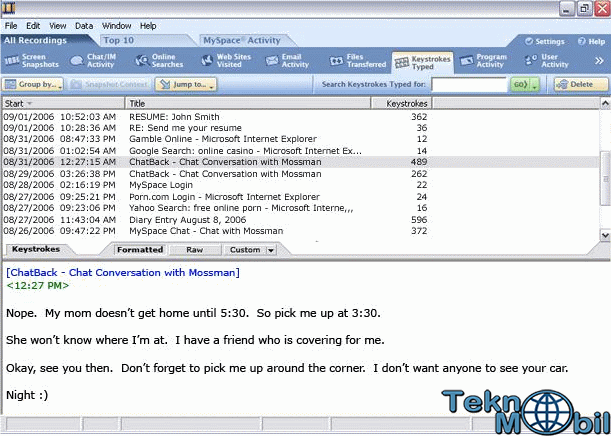This screenshot has height=436, width=611.
Task: Select the 08/31 ChatBack Mossman row with 489 keystrokes
Action: (300, 162)
